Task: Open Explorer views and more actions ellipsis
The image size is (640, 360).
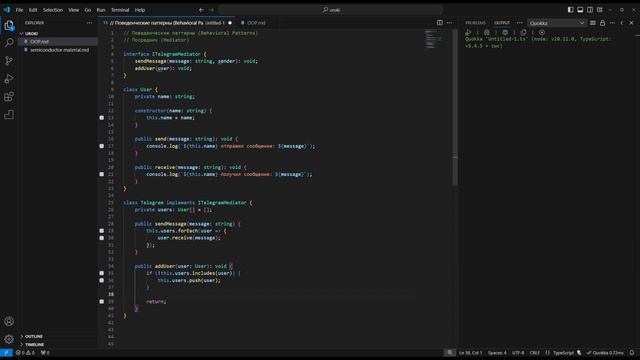Action: [89, 23]
